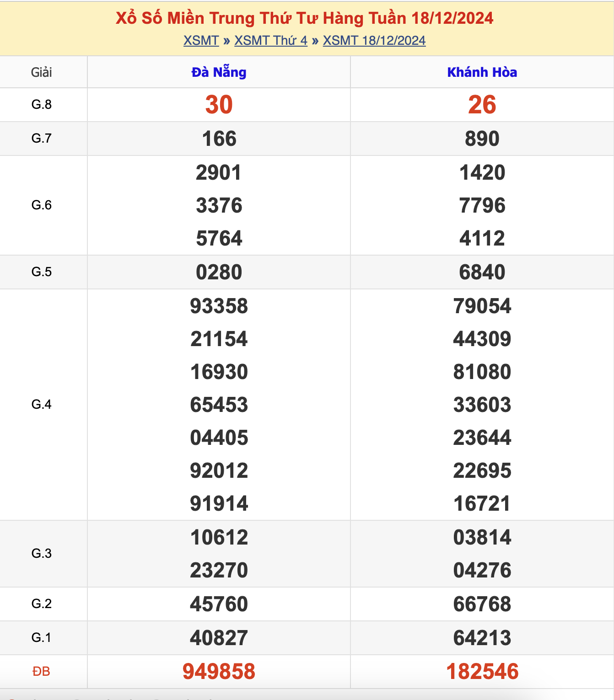Select Đà Nẵng G.7 result 166
614x700 pixels.
[x=219, y=139]
